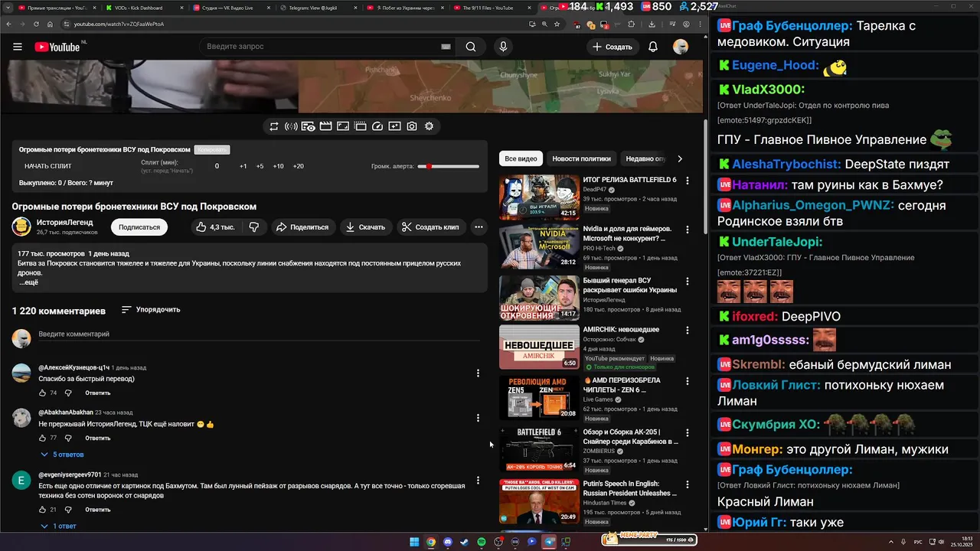
Task: Take a screenshot with the camera icon
Action: 412,126
